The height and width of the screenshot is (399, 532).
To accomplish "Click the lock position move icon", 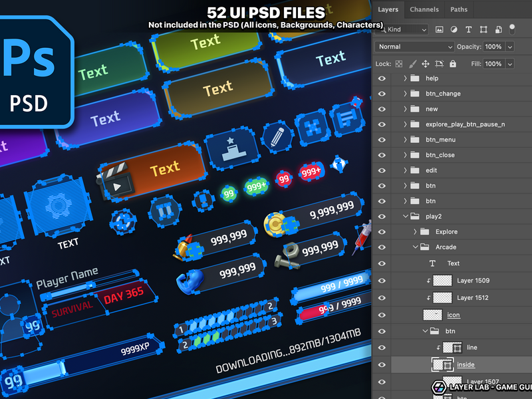I will coord(426,64).
